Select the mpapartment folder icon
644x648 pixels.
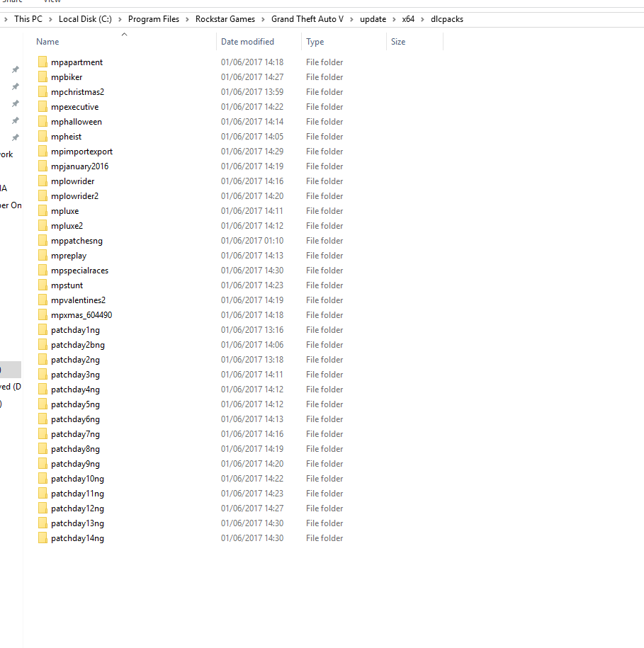pos(43,62)
